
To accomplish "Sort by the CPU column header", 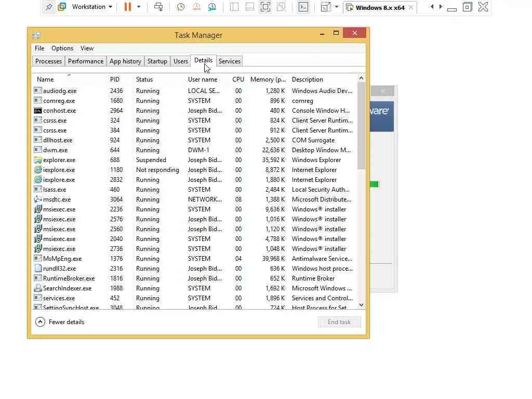I will pos(238,79).
